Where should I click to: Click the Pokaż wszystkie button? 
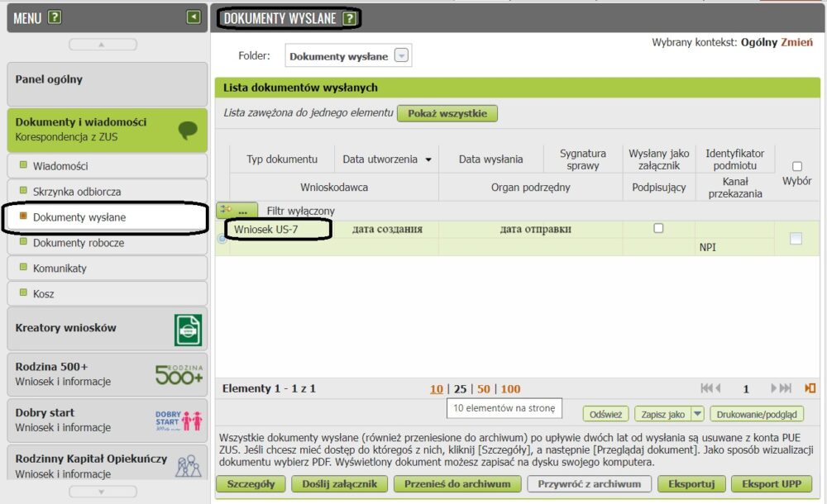[x=447, y=113]
